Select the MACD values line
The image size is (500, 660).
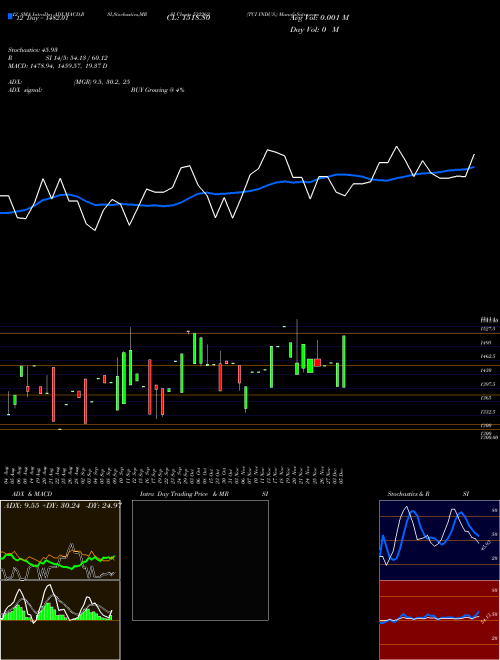(x=58, y=66)
